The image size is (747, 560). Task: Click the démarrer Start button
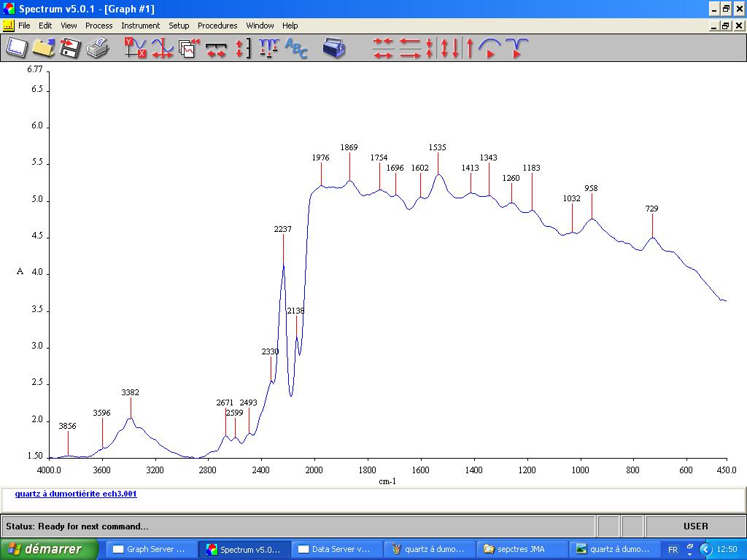50,549
